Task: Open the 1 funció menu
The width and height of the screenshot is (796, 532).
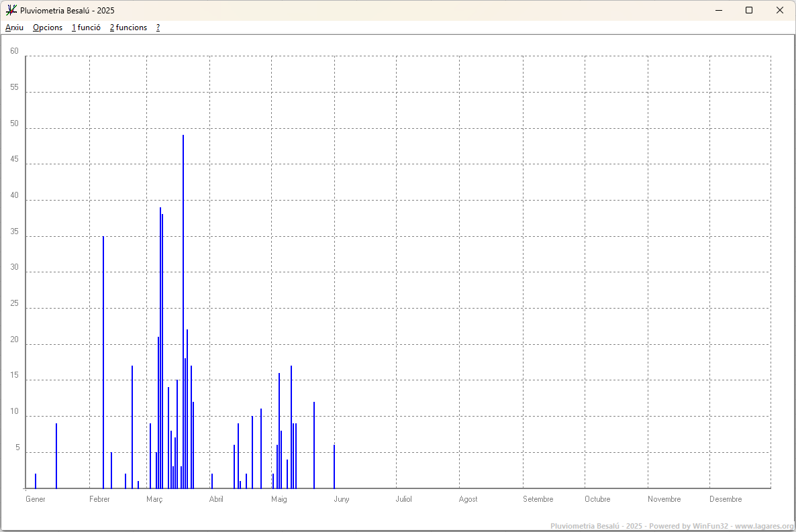Action: pyautogui.click(x=87, y=28)
